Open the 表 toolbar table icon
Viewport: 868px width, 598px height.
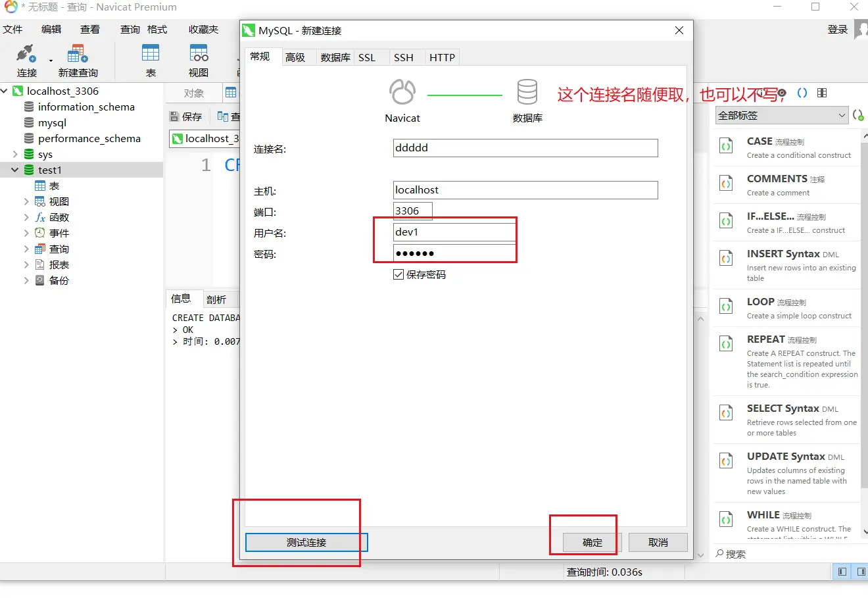tap(151, 53)
